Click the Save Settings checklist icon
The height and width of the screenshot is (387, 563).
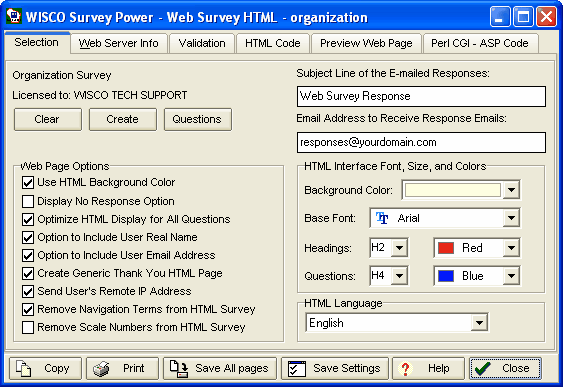pyautogui.click(x=297, y=369)
